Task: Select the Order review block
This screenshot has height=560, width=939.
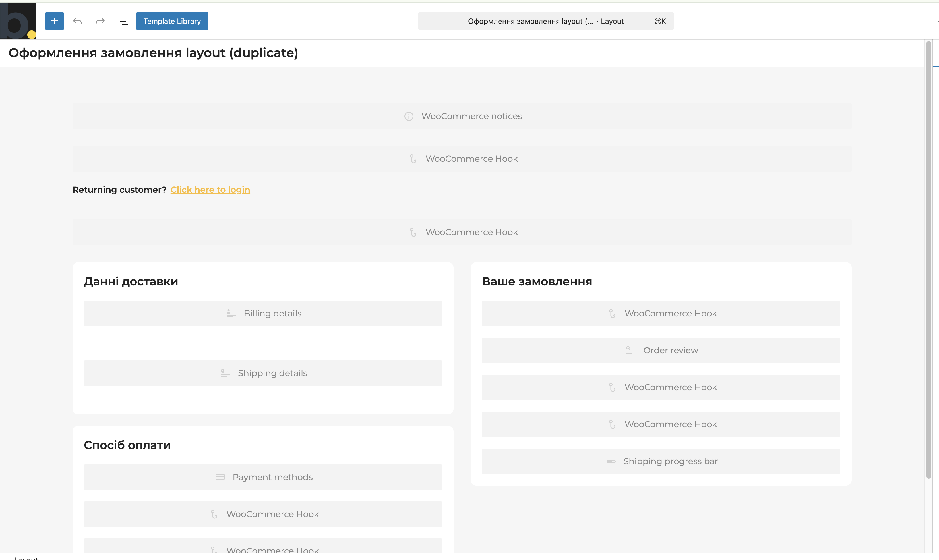Action: [x=670, y=350]
